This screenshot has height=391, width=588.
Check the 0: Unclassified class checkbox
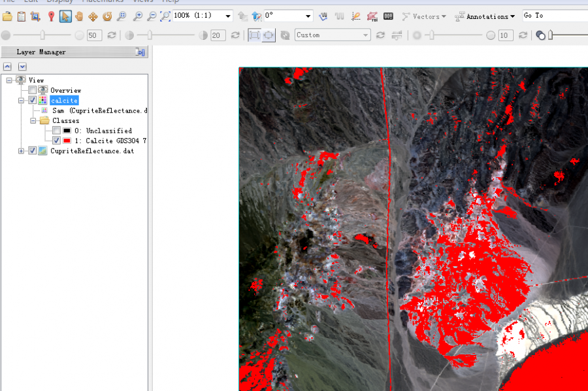[56, 131]
